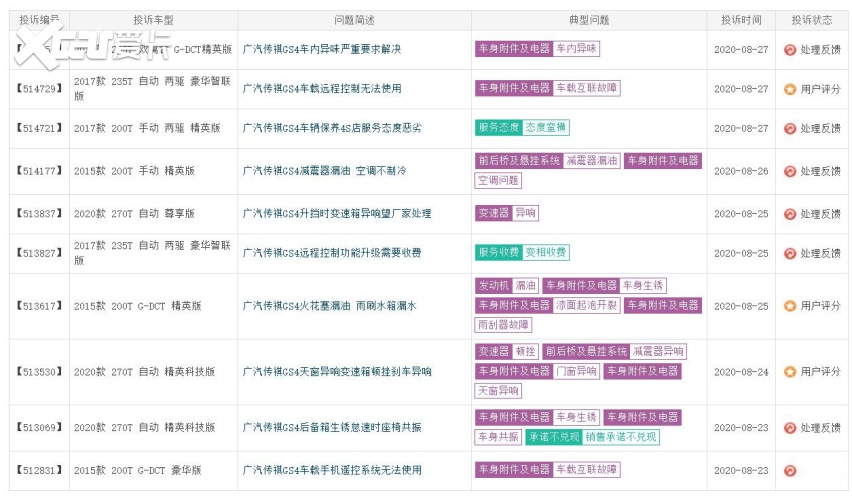Select the 销售承诺不兑现 tag
Screen dimensions: 852x499
coord(621,437)
